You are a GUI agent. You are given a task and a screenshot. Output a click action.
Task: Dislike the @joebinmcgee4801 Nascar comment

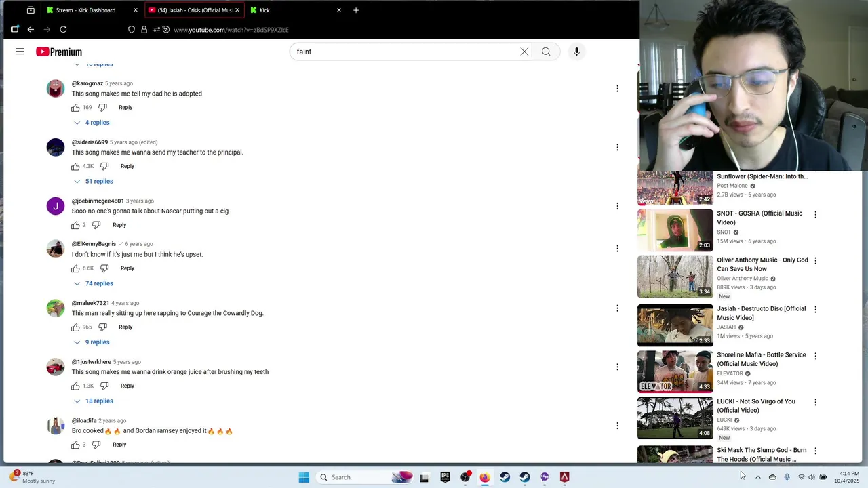tap(96, 225)
